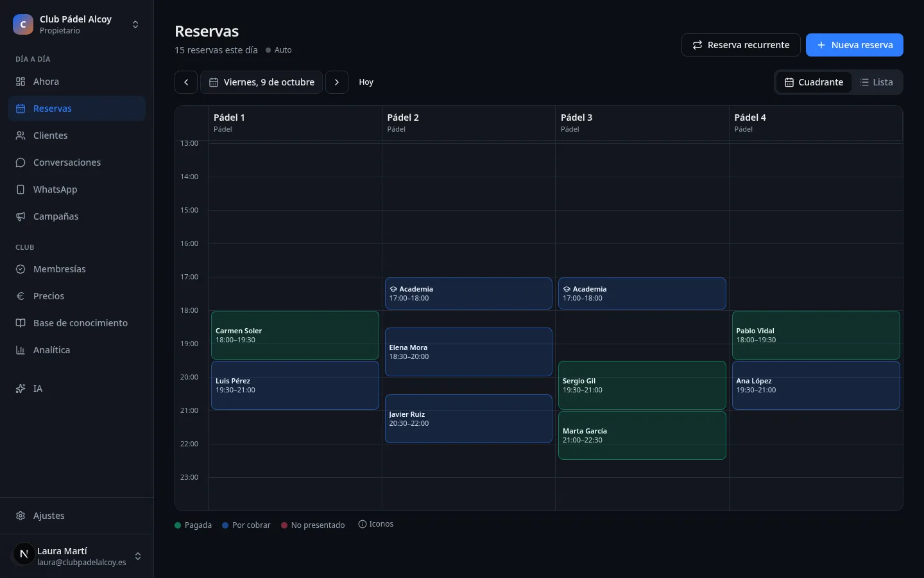Expand the club switcher chevrons
This screenshot has width=924, height=578.
click(x=135, y=24)
